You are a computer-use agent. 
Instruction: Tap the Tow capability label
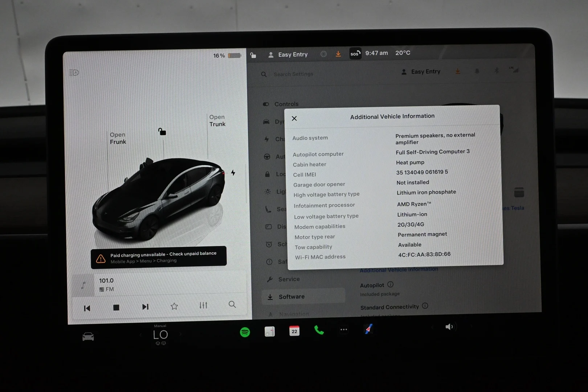[x=313, y=247]
